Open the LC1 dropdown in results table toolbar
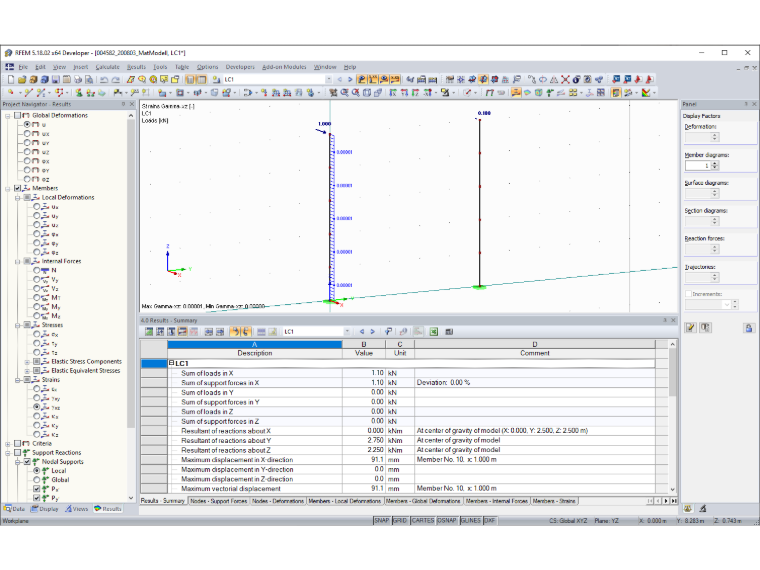This screenshot has width=760, height=570. coord(347,332)
